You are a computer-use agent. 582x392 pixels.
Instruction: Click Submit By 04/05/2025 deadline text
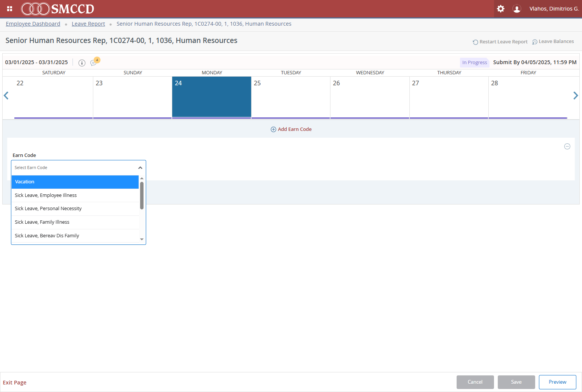click(x=535, y=62)
